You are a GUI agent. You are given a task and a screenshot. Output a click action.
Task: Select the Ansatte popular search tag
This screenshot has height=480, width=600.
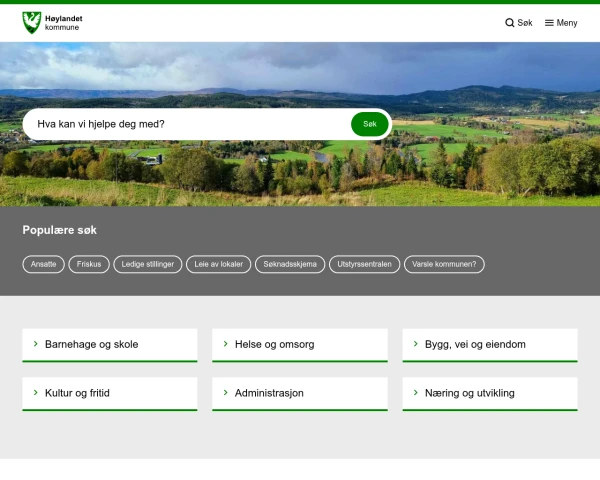[44, 264]
